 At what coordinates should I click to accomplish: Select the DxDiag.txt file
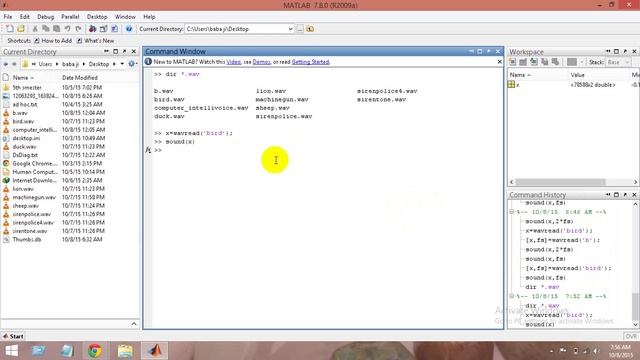(x=25, y=155)
